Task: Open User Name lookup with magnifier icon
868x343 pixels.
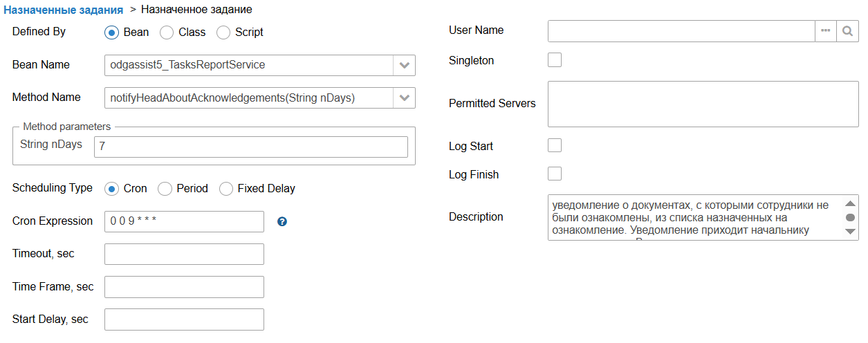Action: (x=847, y=31)
